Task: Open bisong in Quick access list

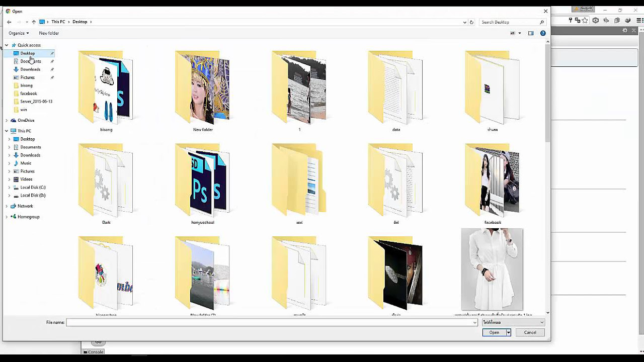Action: (26, 85)
